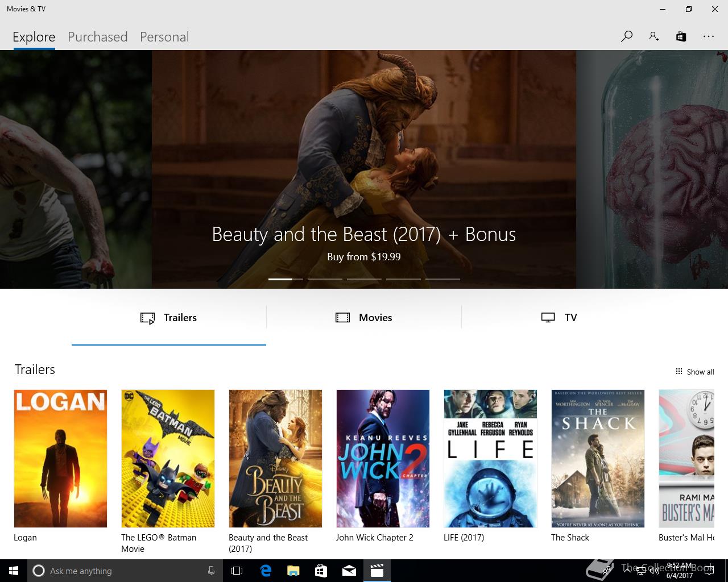Click the account sign-in icon
Screen dimensions: 728x582
pyautogui.click(x=654, y=36)
